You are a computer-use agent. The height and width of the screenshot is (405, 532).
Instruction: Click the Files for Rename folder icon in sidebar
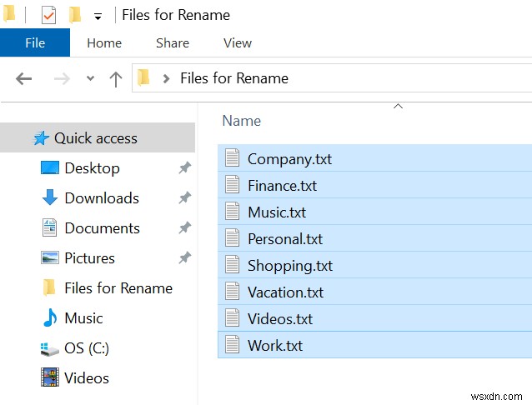49,287
